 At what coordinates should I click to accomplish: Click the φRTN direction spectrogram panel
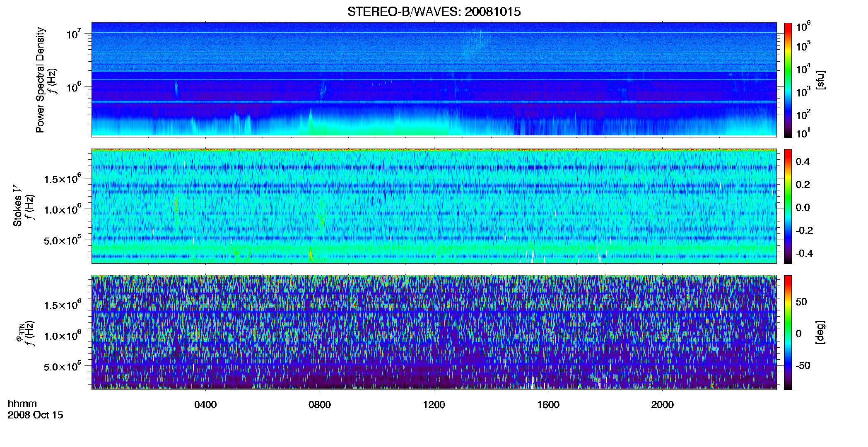pyautogui.click(x=434, y=332)
